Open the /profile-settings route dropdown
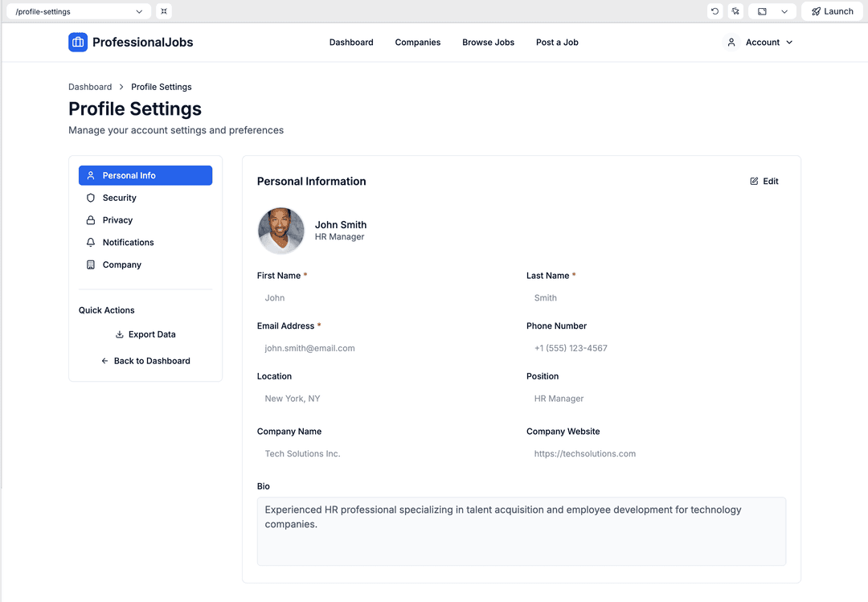 (78, 11)
